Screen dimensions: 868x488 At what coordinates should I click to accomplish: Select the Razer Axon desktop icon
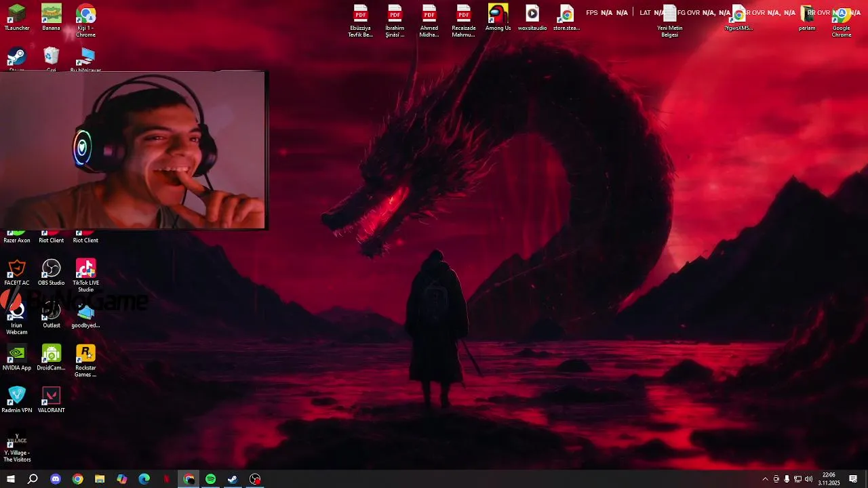pyautogui.click(x=17, y=237)
